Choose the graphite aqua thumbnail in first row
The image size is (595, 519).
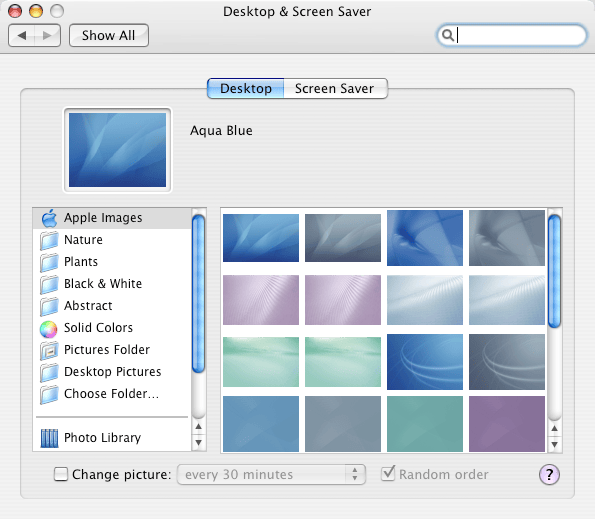tap(343, 238)
